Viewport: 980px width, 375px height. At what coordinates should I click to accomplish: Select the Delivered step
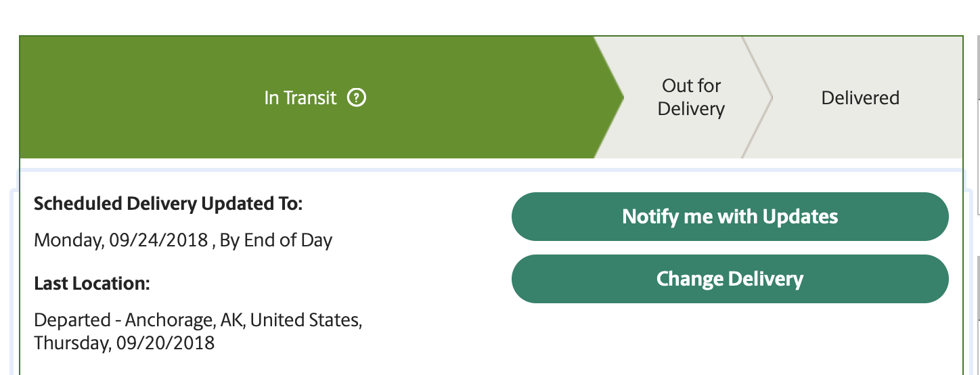(x=860, y=98)
